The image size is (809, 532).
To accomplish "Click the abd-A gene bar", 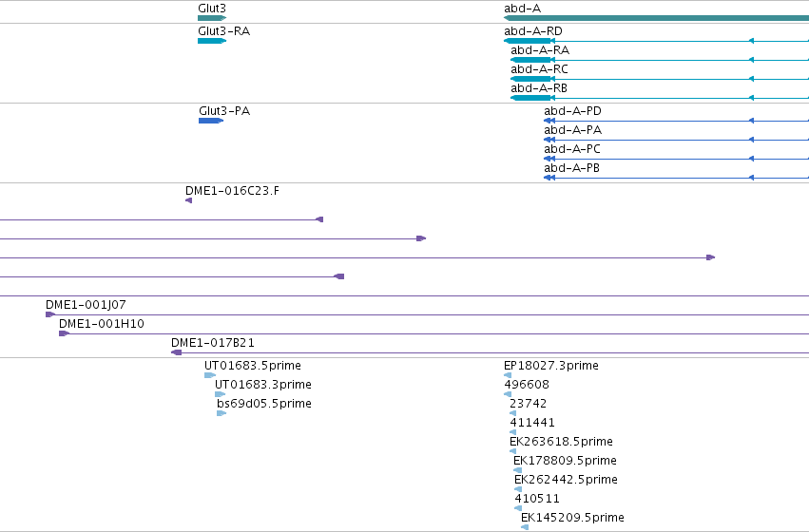I will tap(656, 18).
